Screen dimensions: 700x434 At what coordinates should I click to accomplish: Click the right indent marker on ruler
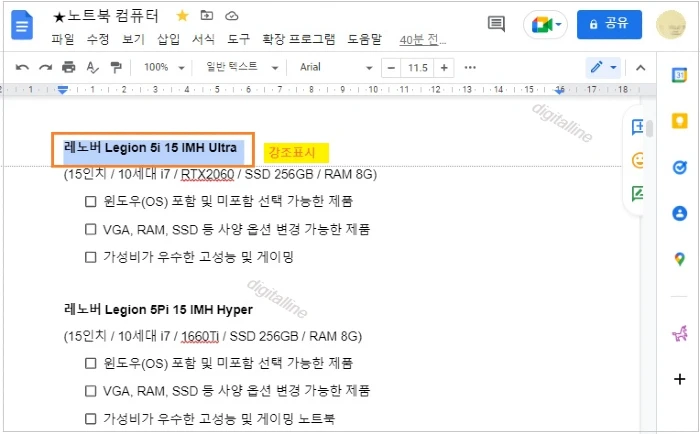click(560, 91)
